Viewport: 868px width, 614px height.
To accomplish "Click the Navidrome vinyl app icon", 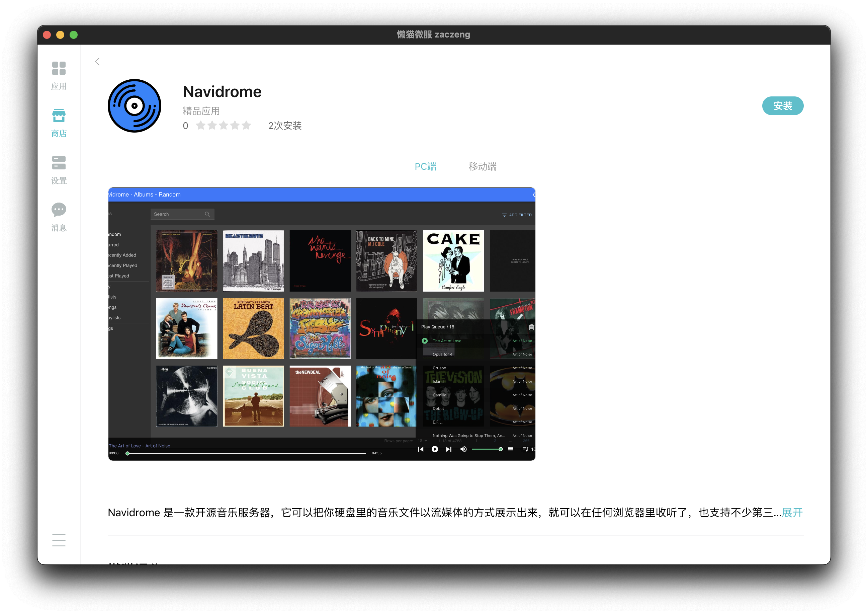I will (134, 106).
